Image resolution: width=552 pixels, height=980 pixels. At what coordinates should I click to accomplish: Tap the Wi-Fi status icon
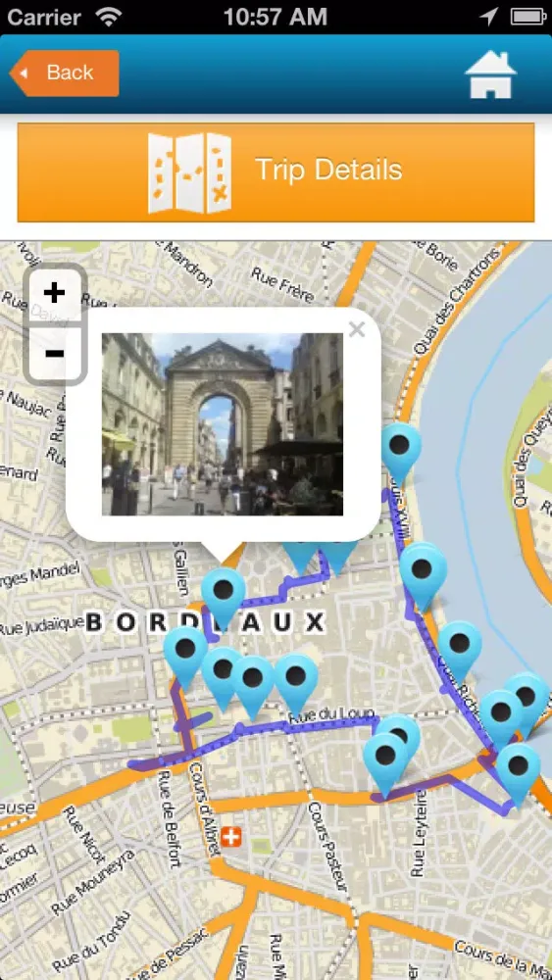pos(110,17)
